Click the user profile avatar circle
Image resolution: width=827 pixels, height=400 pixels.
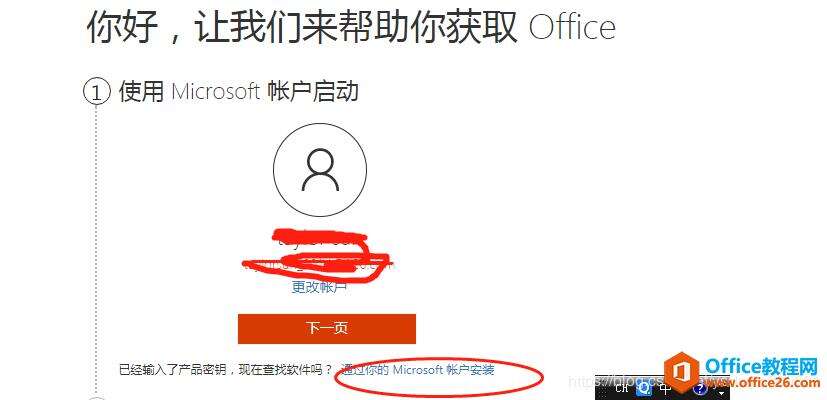[x=320, y=170]
